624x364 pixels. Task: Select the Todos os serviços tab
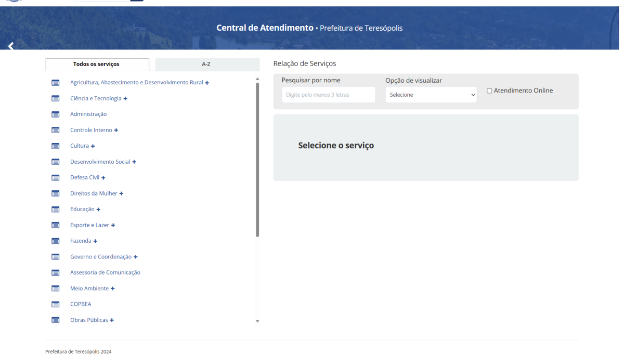point(97,64)
